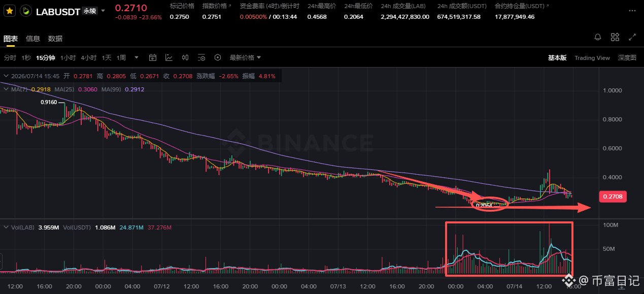Open the calendar go-to-date icon

coord(152,58)
